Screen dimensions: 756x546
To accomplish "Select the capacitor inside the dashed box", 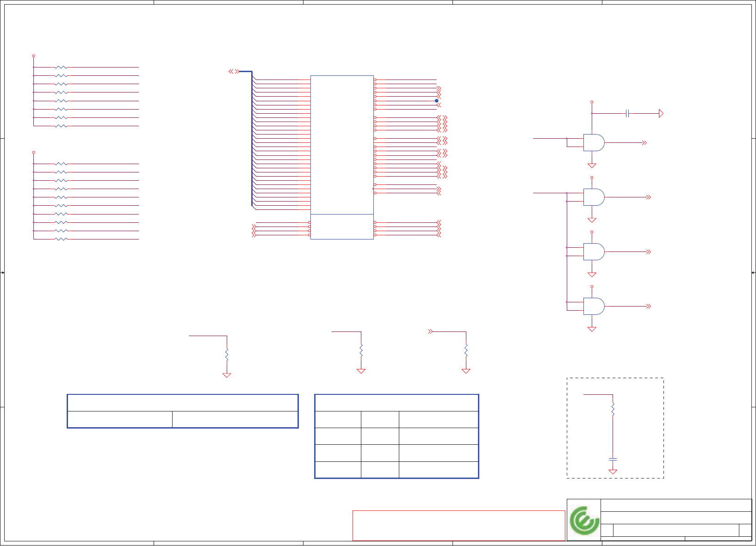I will point(613,459).
